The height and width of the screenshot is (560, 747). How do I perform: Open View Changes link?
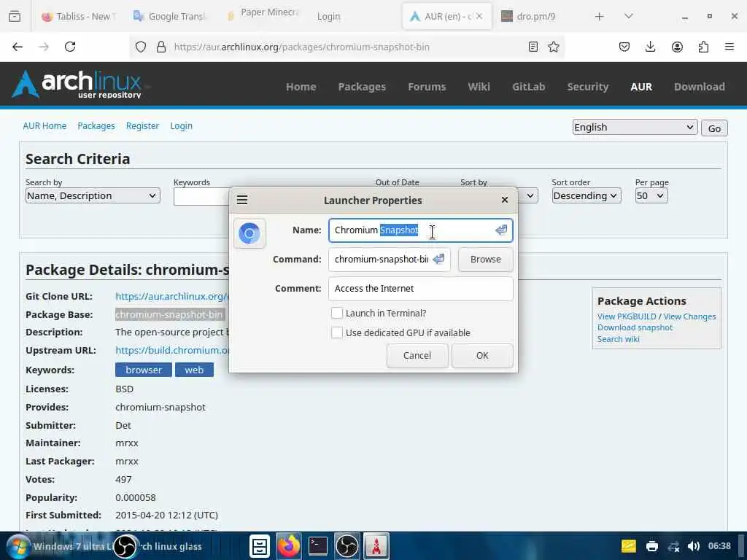[x=689, y=316]
